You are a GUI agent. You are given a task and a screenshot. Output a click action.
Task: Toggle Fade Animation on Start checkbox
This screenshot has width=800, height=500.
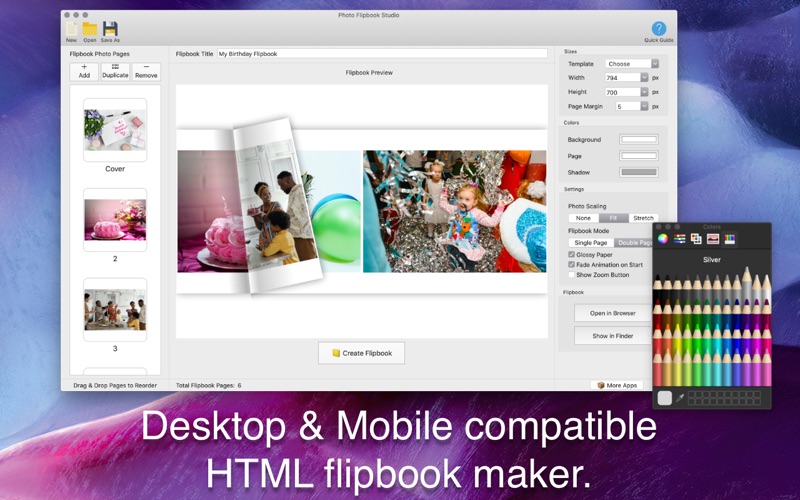tap(571, 264)
